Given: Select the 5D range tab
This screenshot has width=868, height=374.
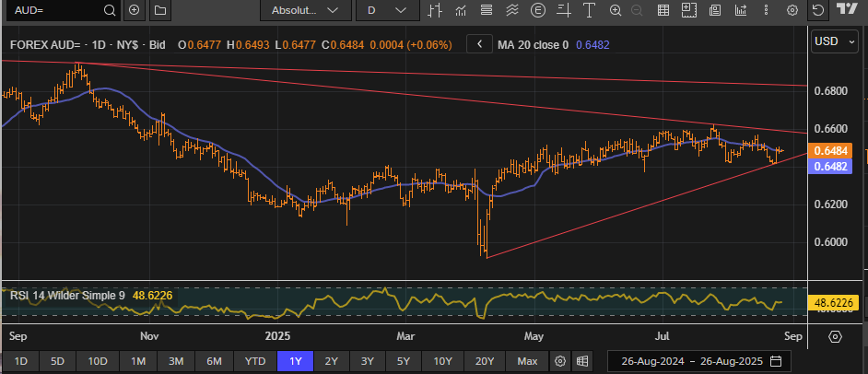Looking at the screenshot, I should (57, 361).
